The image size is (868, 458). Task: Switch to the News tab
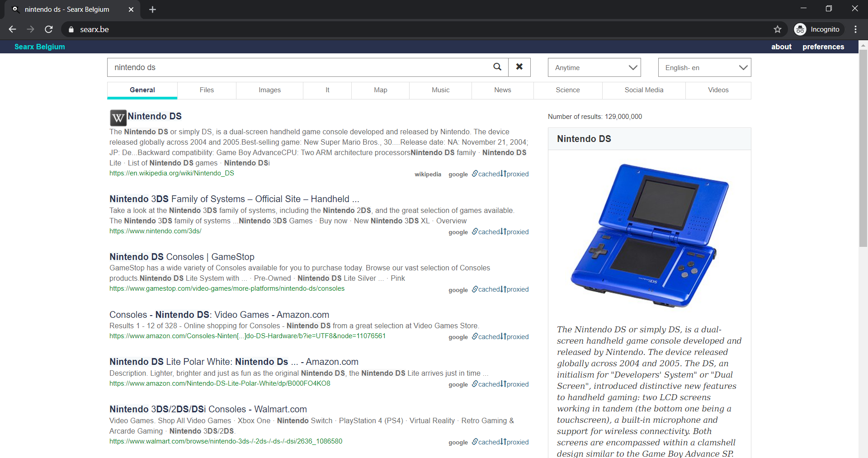tap(502, 90)
